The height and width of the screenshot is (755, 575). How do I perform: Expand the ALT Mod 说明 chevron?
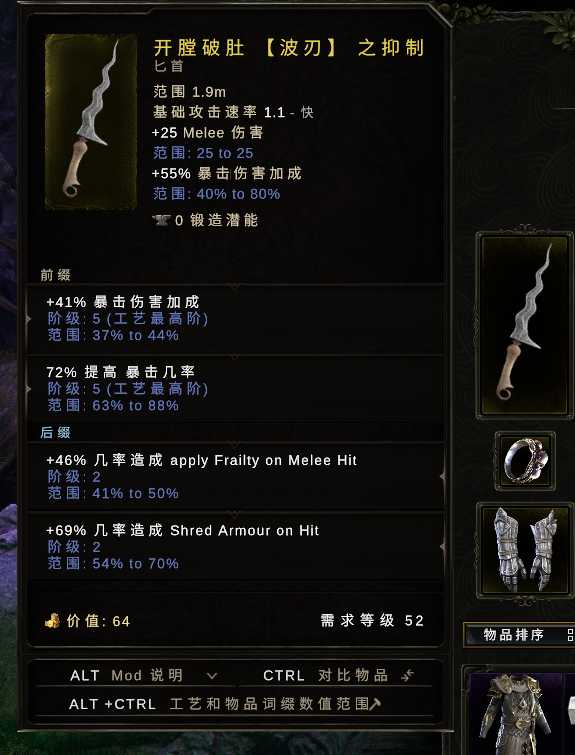(211, 676)
